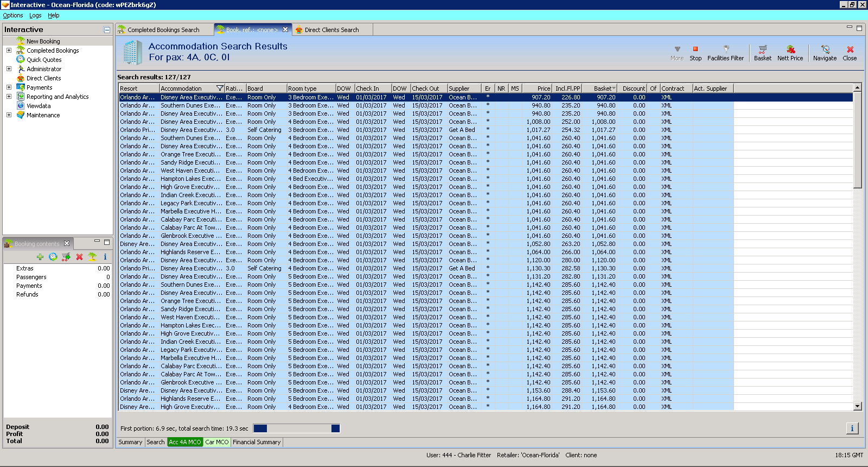The image size is (868, 467).
Task: Minimize the Booking contents panel
Action: (97, 241)
